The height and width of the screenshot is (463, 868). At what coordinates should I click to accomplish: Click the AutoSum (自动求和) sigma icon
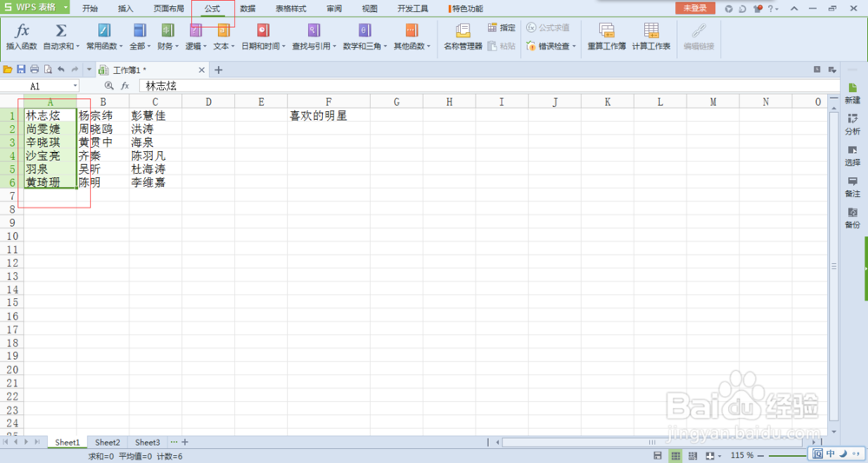click(x=61, y=30)
